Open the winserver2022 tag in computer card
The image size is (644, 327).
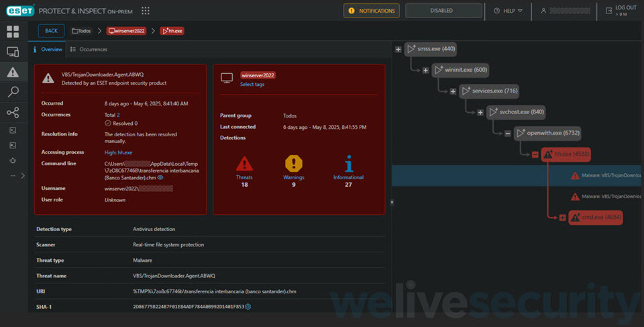[x=258, y=75]
